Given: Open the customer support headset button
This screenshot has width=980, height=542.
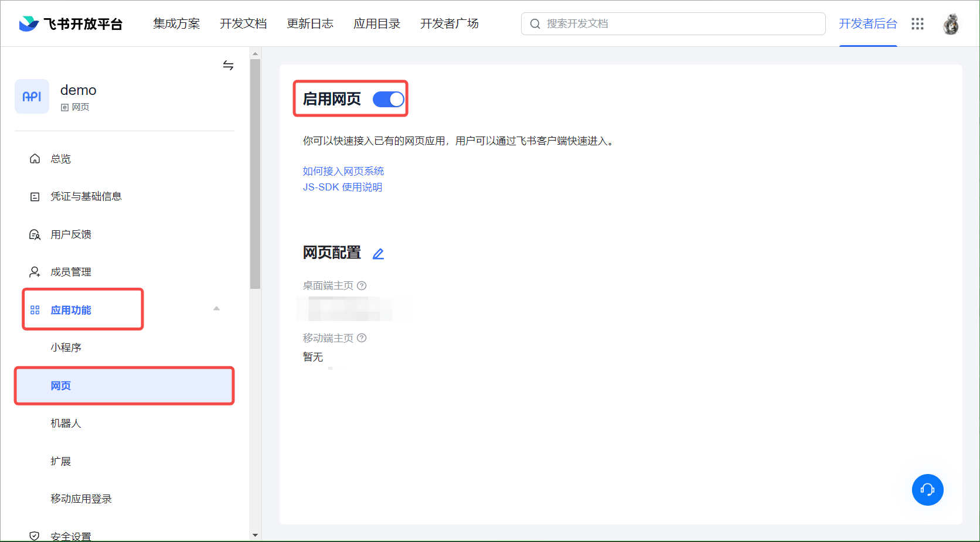Looking at the screenshot, I should (x=927, y=489).
